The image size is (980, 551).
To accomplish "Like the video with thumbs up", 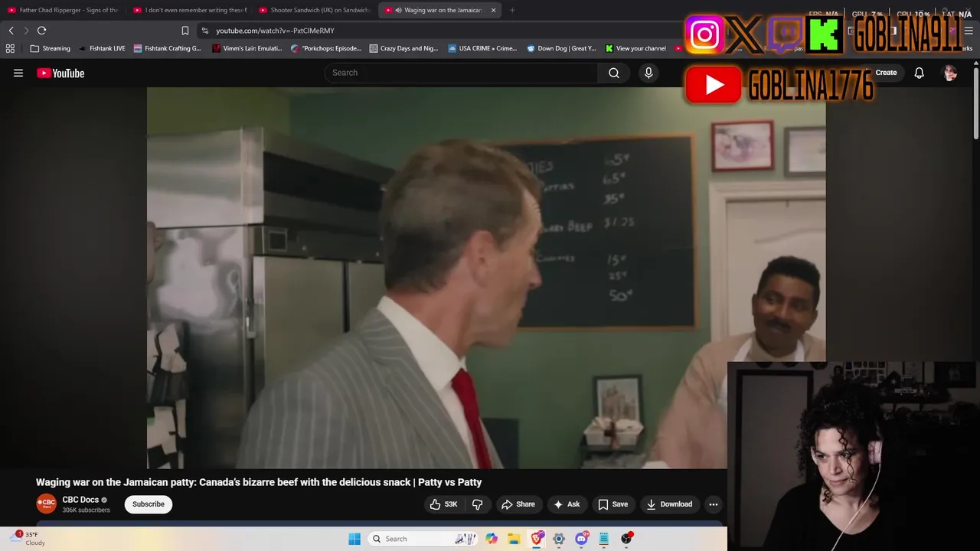I will [x=443, y=504].
